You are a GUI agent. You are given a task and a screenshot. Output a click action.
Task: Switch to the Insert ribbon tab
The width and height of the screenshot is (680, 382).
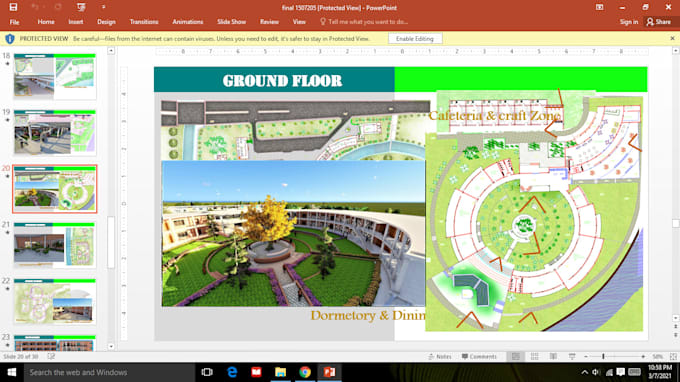click(x=75, y=22)
